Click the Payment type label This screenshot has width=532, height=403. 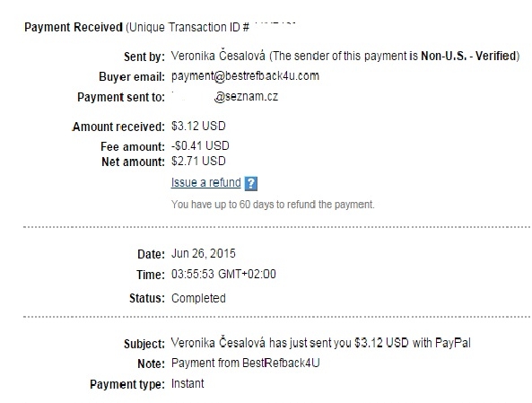[x=127, y=384]
